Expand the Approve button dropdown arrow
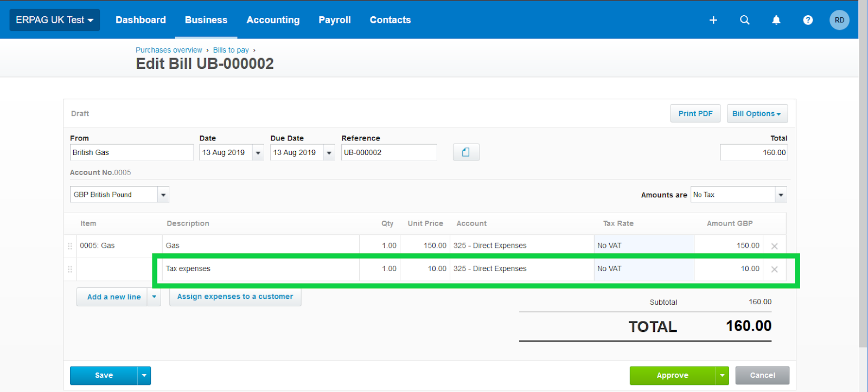This screenshot has width=868, height=392. click(722, 375)
